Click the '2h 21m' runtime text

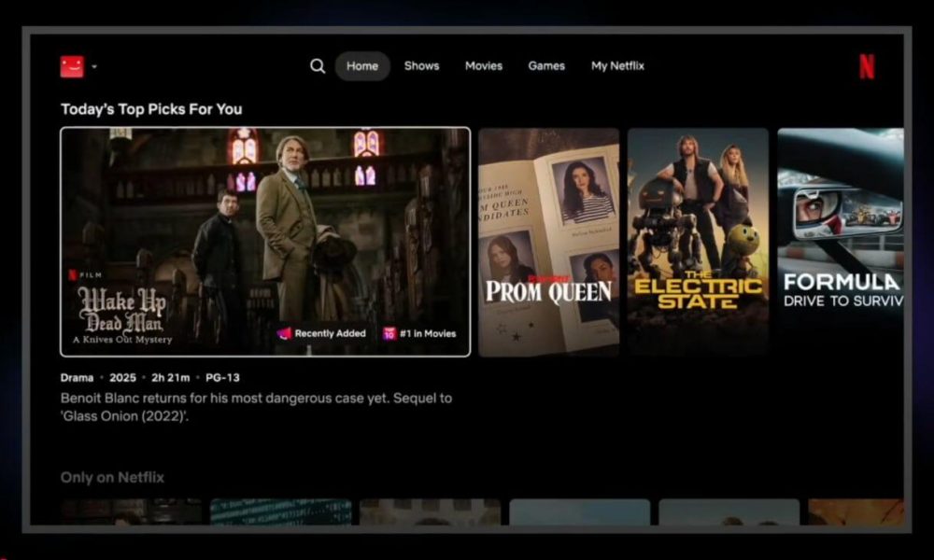coord(170,378)
